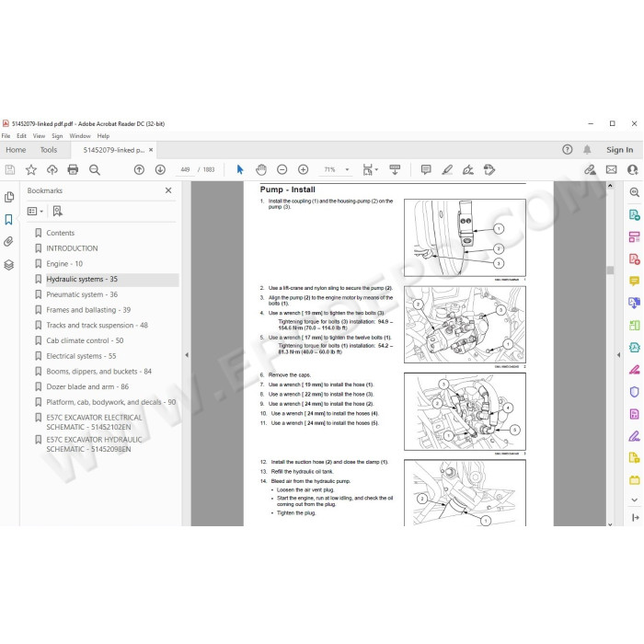This screenshot has width=644, height=644.
Task: Click the Save file icon
Action: click(x=10, y=169)
